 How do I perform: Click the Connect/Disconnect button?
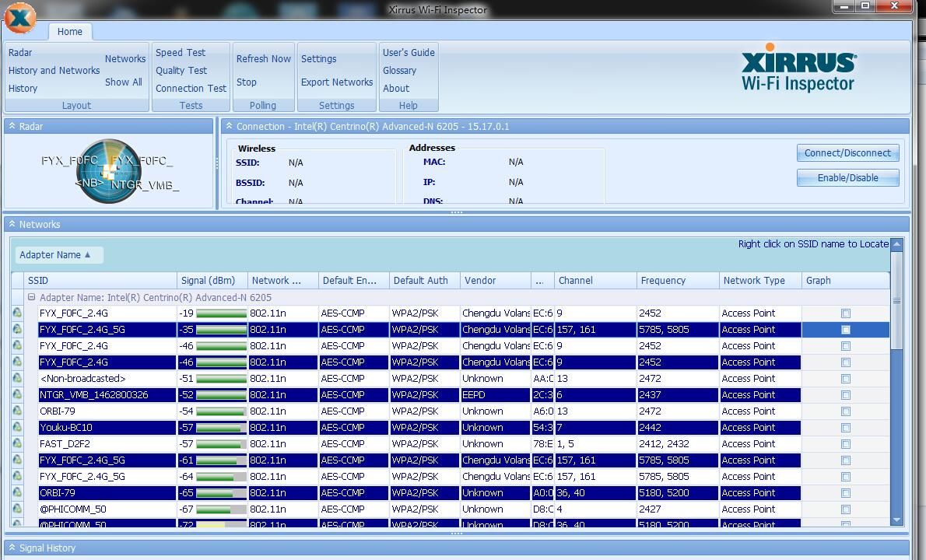pyautogui.click(x=847, y=153)
